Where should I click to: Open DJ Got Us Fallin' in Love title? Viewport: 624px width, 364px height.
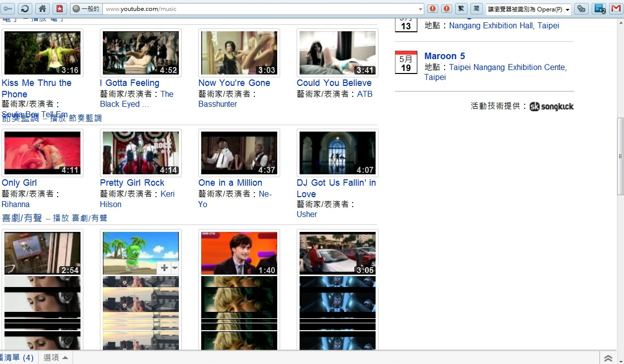(x=336, y=188)
